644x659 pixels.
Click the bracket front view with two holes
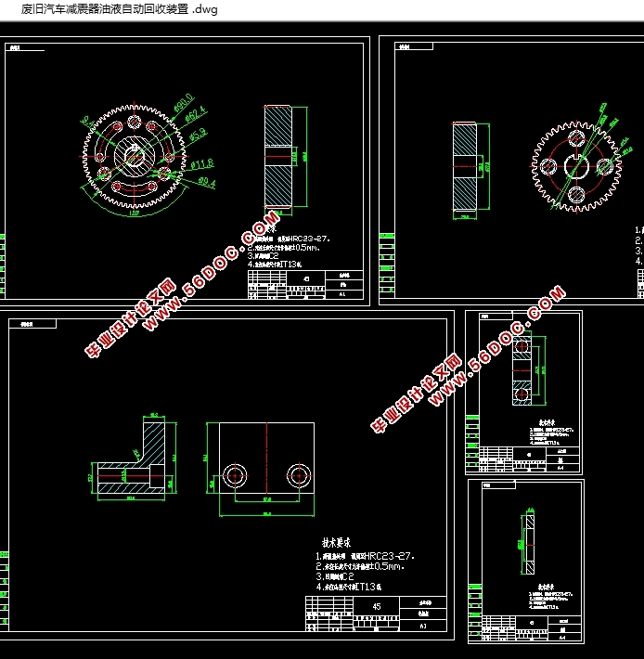point(266,459)
